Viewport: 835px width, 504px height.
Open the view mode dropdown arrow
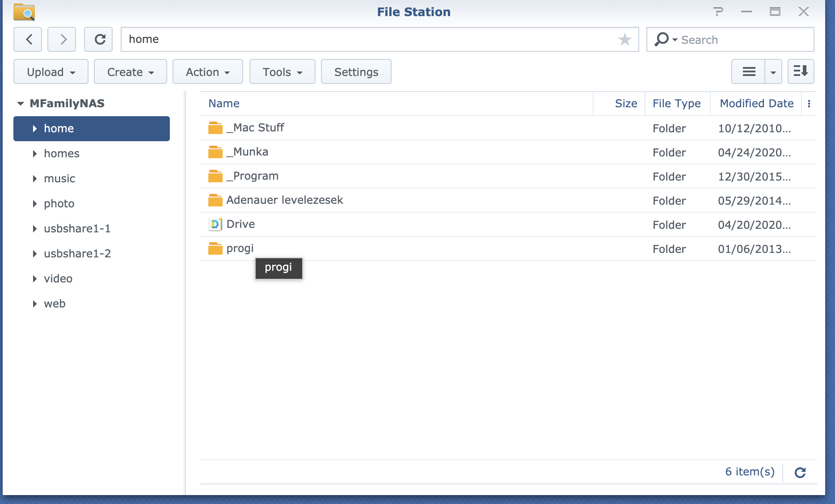pos(773,71)
